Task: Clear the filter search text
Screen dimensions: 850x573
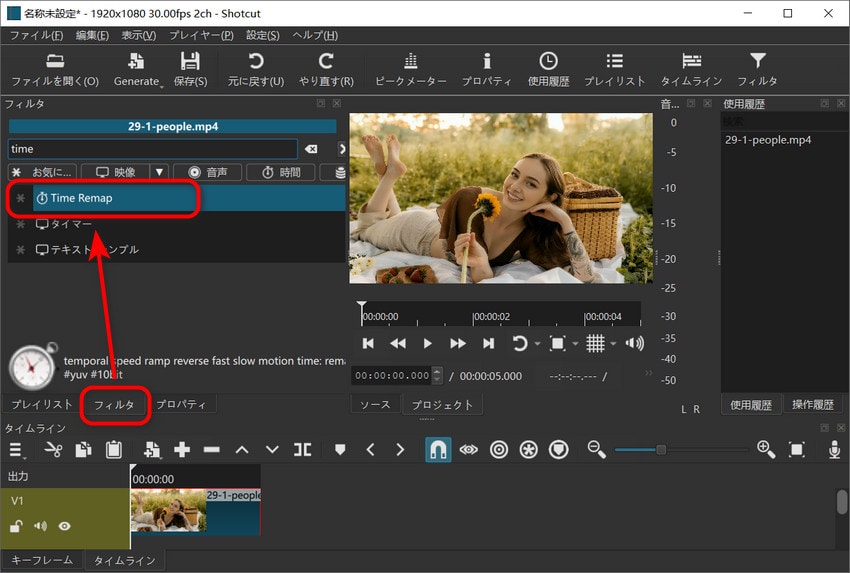Action: tap(311, 149)
